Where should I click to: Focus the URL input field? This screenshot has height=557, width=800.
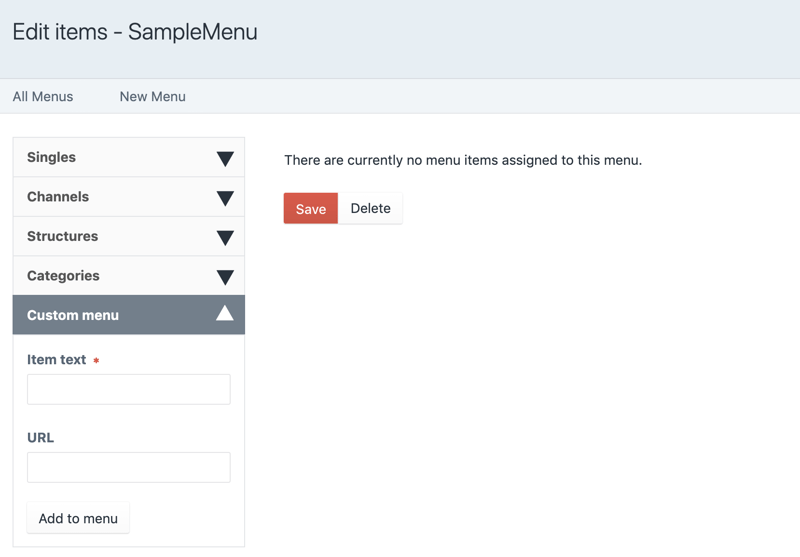click(x=129, y=467)
